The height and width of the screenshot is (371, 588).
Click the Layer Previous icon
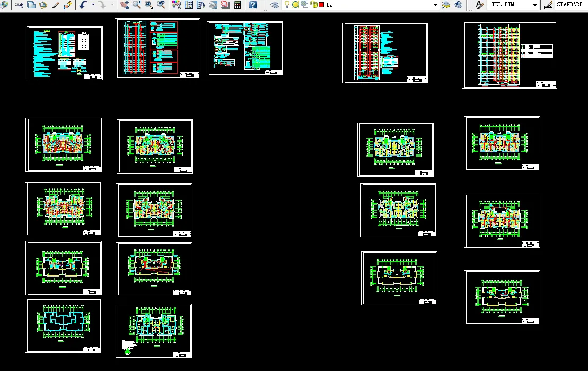click(458, 5)
